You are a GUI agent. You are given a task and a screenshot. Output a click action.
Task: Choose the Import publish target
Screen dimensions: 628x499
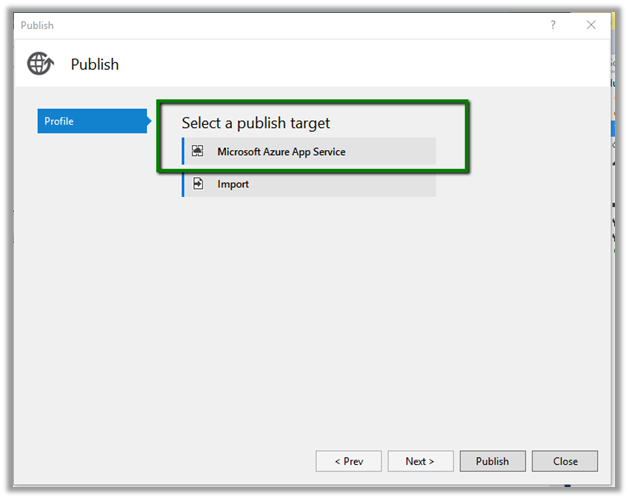[x=309, y=184]
